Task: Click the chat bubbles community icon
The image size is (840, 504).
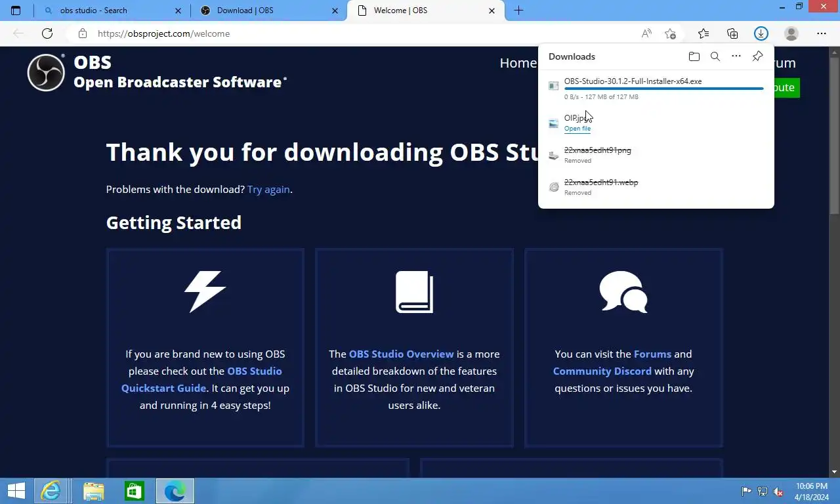Action: tap(623, 291)
